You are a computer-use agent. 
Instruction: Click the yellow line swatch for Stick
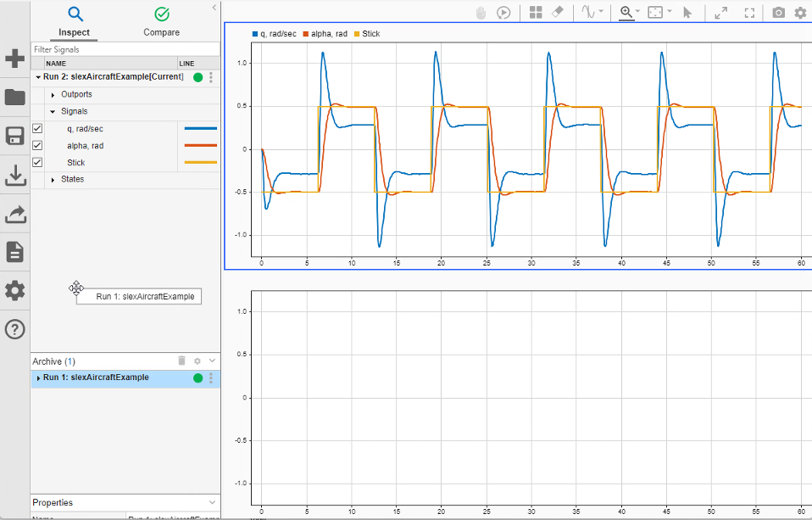[x=200, y=162]
